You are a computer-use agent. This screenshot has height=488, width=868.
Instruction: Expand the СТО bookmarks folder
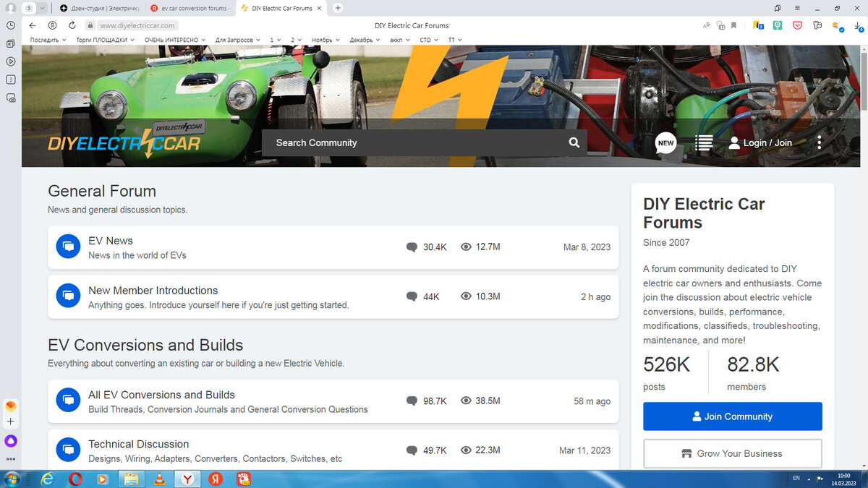pos(430,40)
